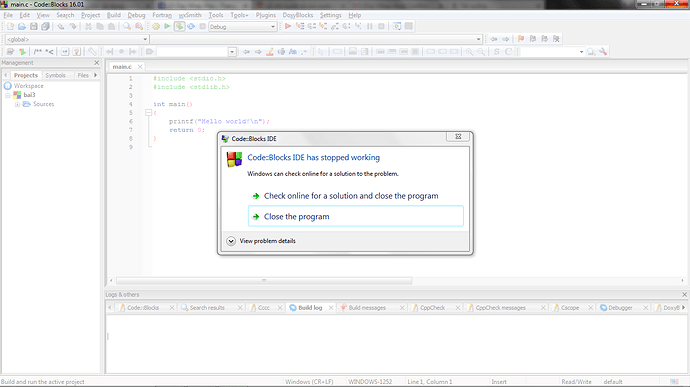Switch to the Symbols tab
The width and height of the screenshot is (690, 387).
click(55, 75)
